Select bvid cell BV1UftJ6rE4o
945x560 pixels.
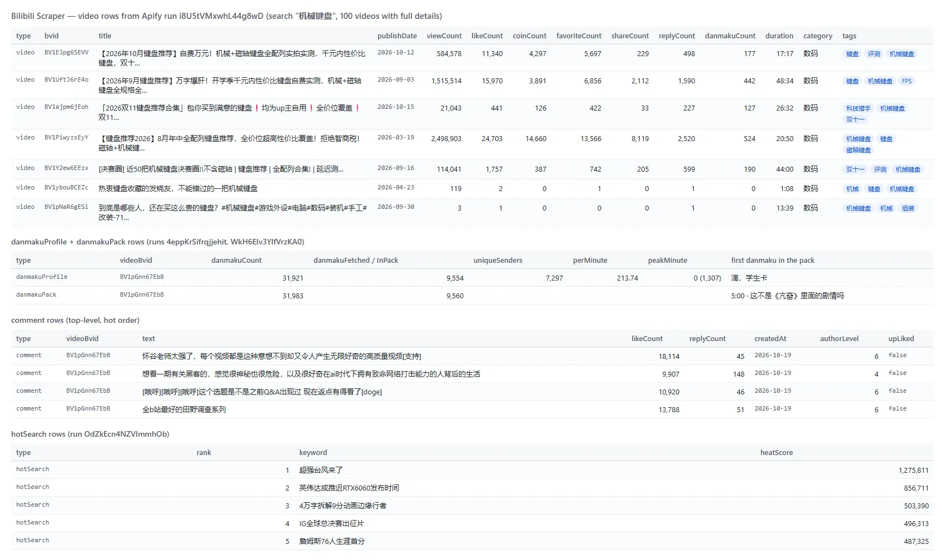tap(66, 79)
